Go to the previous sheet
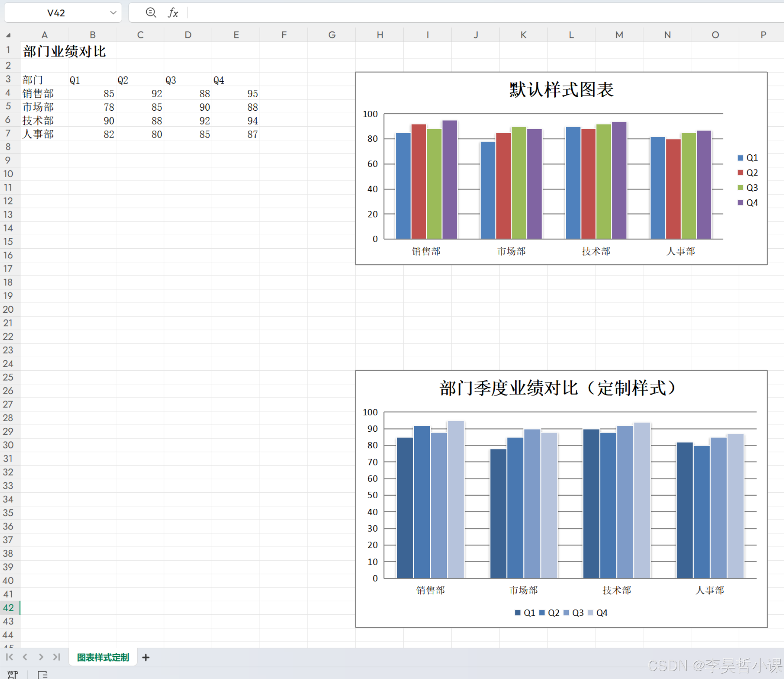The image size is (784, 679). (25, 656)
